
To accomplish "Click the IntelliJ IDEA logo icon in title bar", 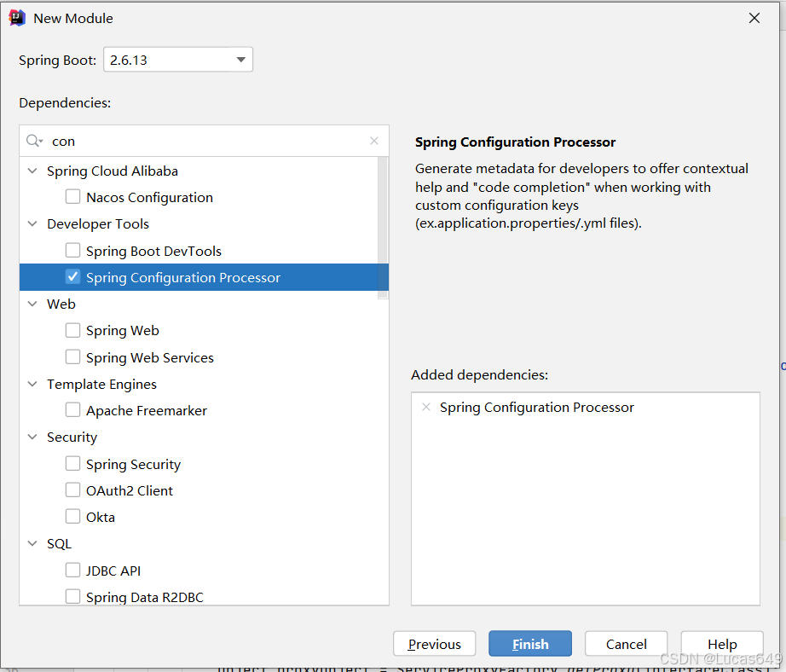I will [17, 18].
